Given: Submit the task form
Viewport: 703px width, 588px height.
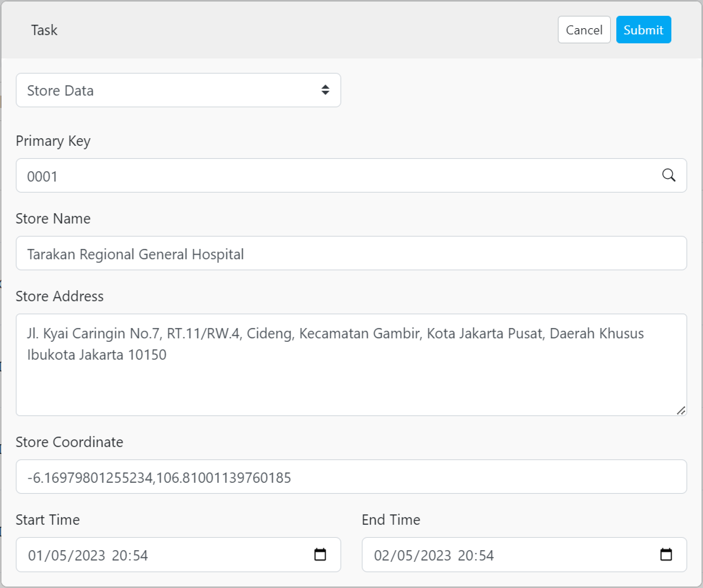Looking at the screenshot, I should [x=643, y=30].
